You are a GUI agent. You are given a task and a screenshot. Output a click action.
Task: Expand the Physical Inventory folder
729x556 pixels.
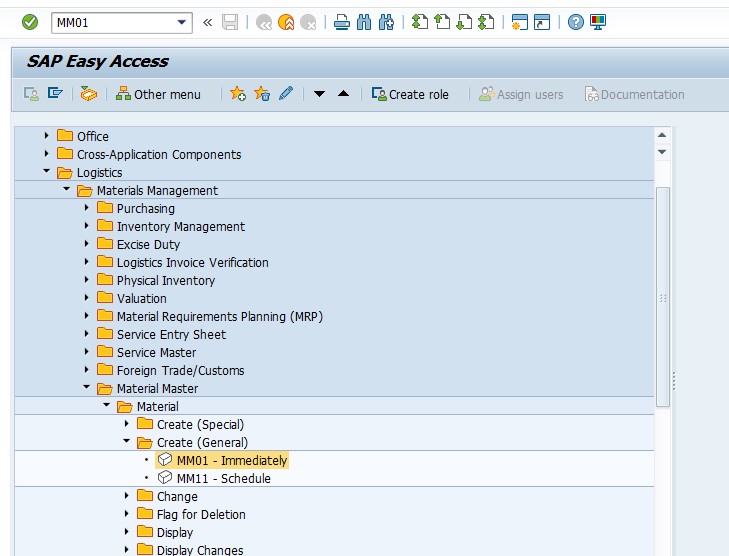click(86, 279)
